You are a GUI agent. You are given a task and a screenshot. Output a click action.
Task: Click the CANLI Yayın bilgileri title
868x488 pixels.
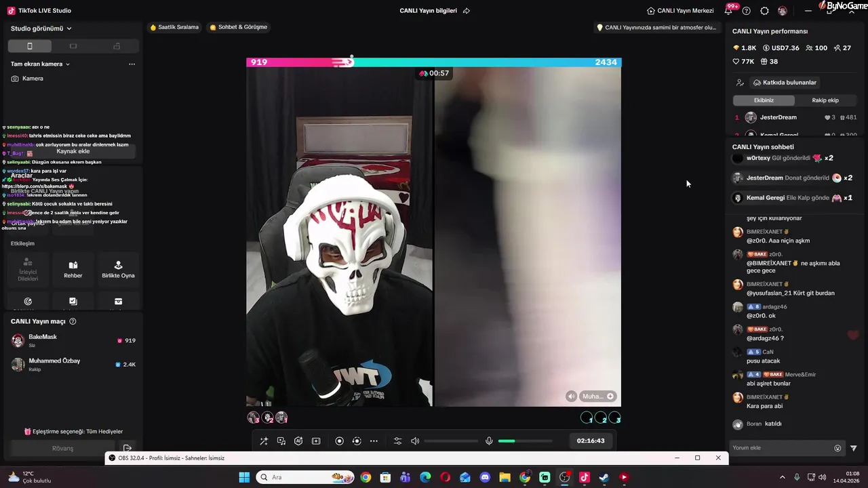[429, 11]
